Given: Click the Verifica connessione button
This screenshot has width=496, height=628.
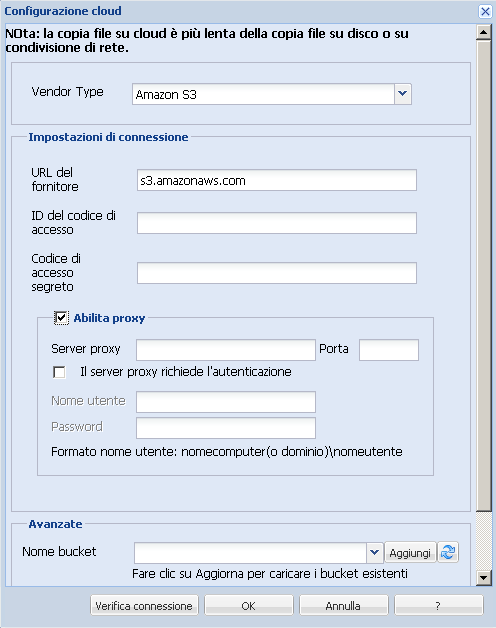Looking at the screenshot, I should [x=144, y=605].
